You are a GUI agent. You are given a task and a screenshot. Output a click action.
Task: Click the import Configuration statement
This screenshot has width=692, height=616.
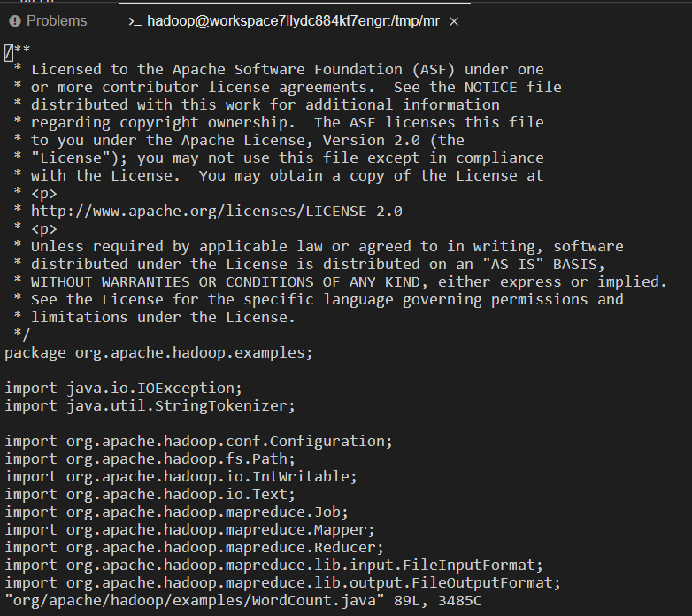click(x=198, y=442)
